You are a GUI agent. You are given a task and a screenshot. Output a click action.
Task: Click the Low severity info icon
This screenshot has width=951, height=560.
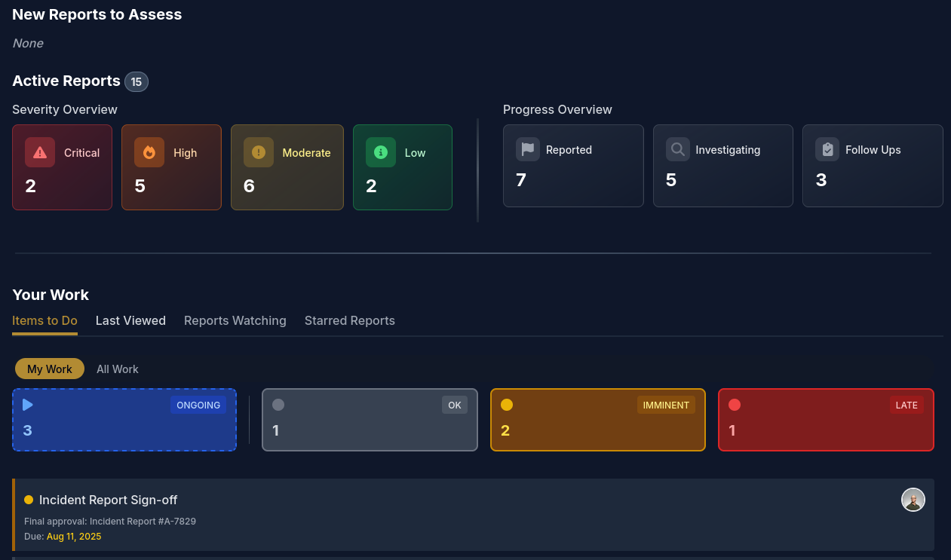click(381, 152)
